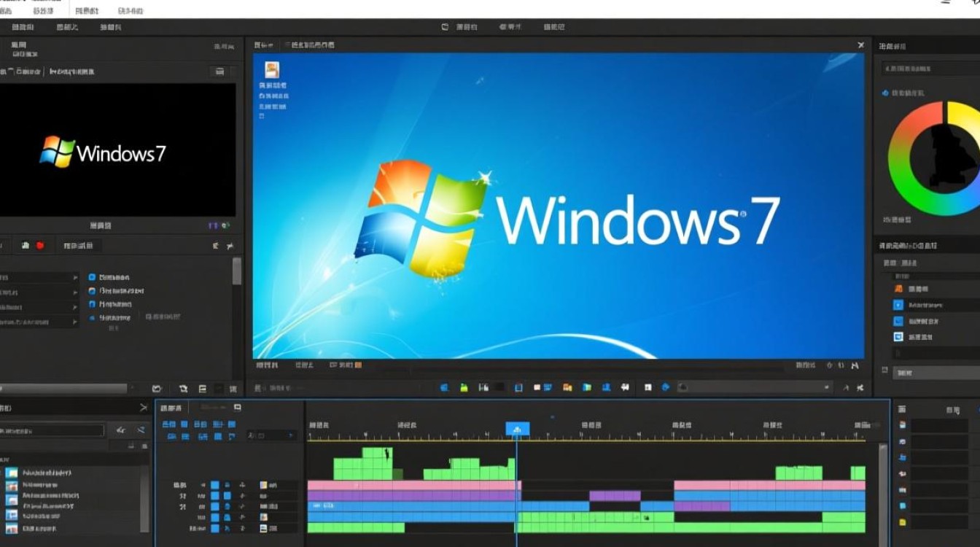Switch to the second menu item in the top menu bar
The image size is (980, 547).
(x=44, y=9)
